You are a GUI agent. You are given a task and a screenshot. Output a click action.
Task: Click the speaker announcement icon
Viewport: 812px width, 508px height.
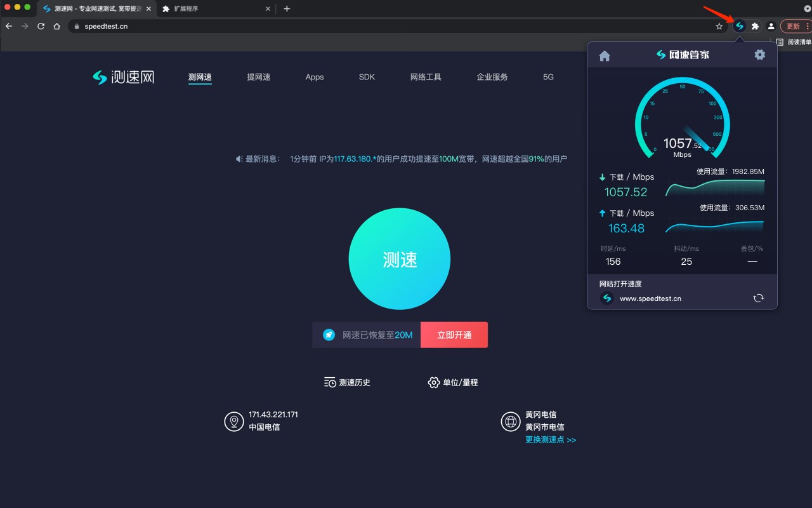[240, 159]
